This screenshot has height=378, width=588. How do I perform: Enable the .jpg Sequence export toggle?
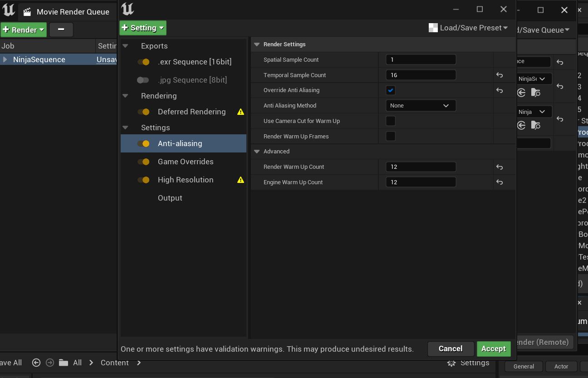point(143,80)
